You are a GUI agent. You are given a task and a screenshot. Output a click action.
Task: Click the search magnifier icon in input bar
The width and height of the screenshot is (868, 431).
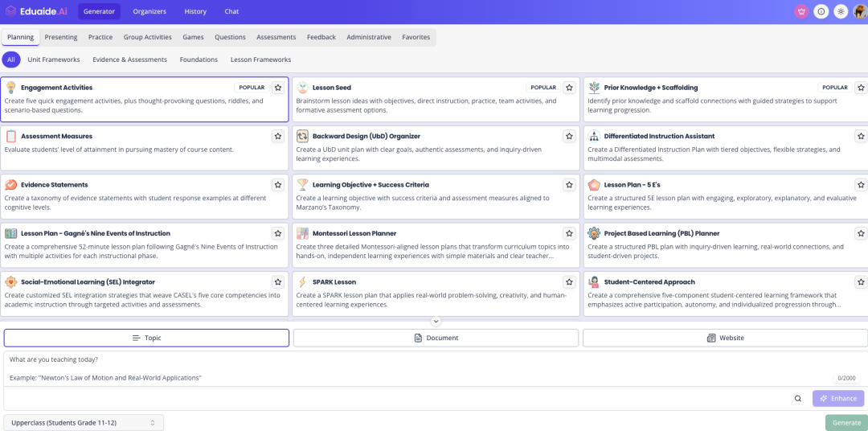click(798, 398)
